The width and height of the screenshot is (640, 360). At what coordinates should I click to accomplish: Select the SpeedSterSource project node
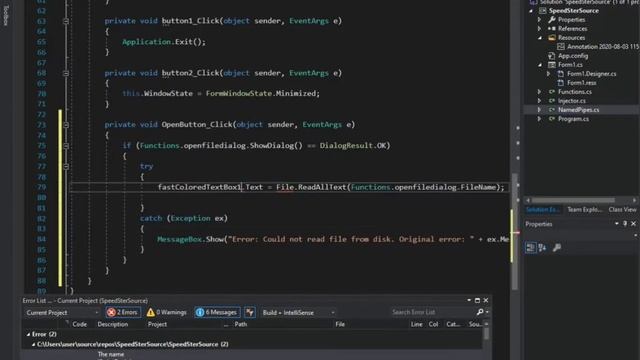click(x=573, y=11)
